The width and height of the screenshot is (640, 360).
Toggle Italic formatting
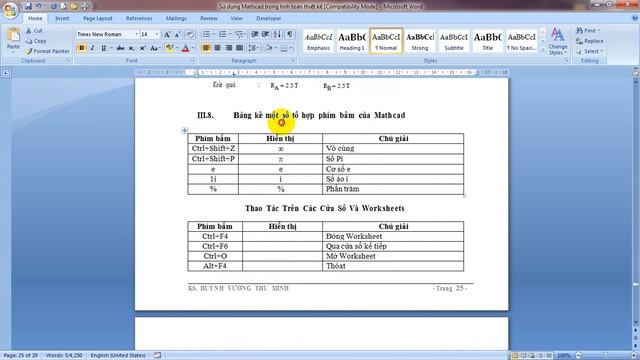tap(92, 48)
